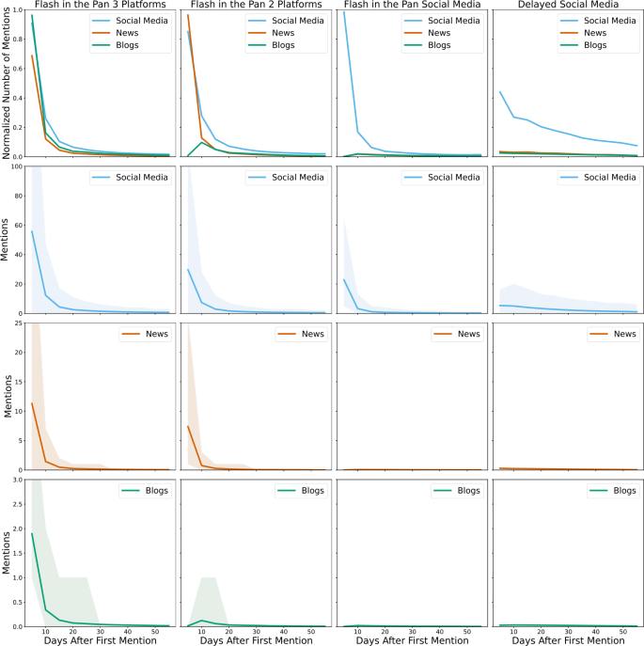Click the 'Flash in the Pan Social Media' title

tap(412, 4)
